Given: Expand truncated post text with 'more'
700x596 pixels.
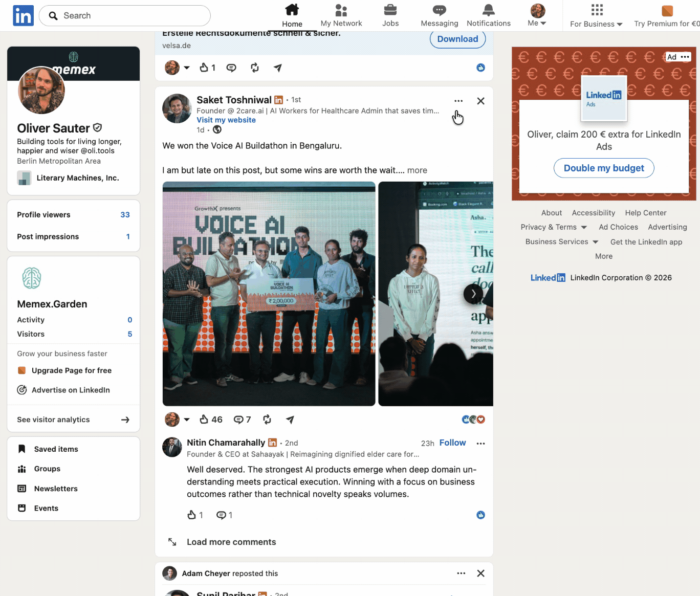Looking at the screenshot, I should click(417, 170).
